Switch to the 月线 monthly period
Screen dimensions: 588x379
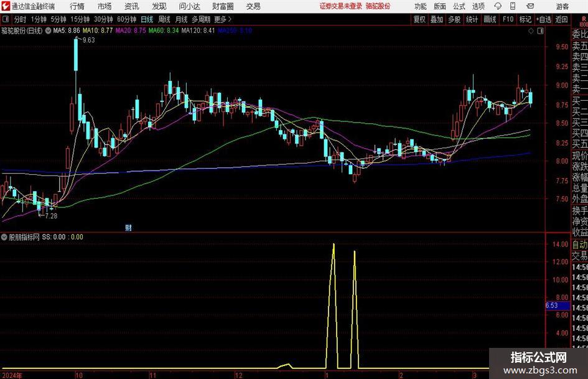coord(181,19)
